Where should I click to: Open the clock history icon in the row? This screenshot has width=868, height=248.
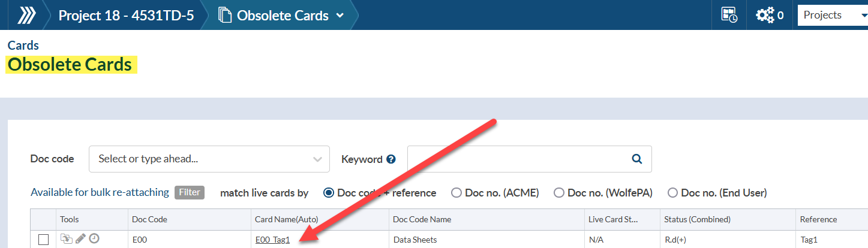[94, 239]
